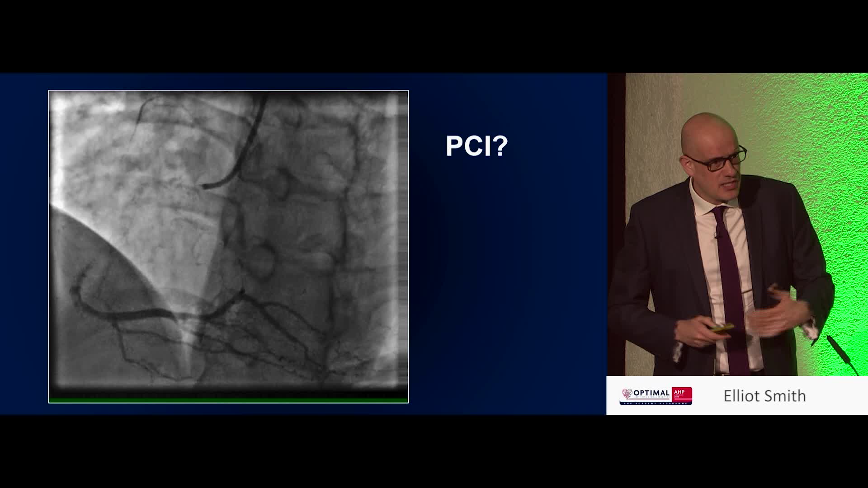Click the OPTIMAL logo in banner
Viewport: 868px width, 488px height.
pyautogui.click(x=651, y=393)
